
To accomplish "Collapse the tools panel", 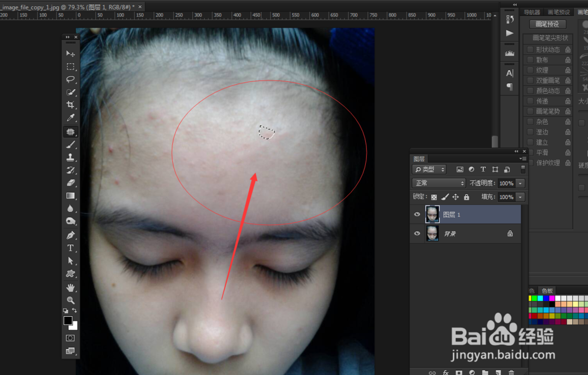I will point(68,37).
